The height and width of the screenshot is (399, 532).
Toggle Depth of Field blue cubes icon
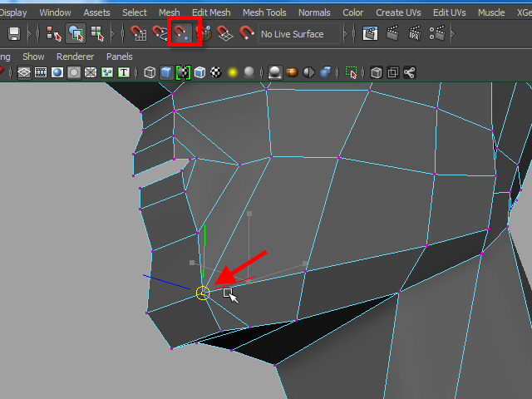[x=325, y=72]
